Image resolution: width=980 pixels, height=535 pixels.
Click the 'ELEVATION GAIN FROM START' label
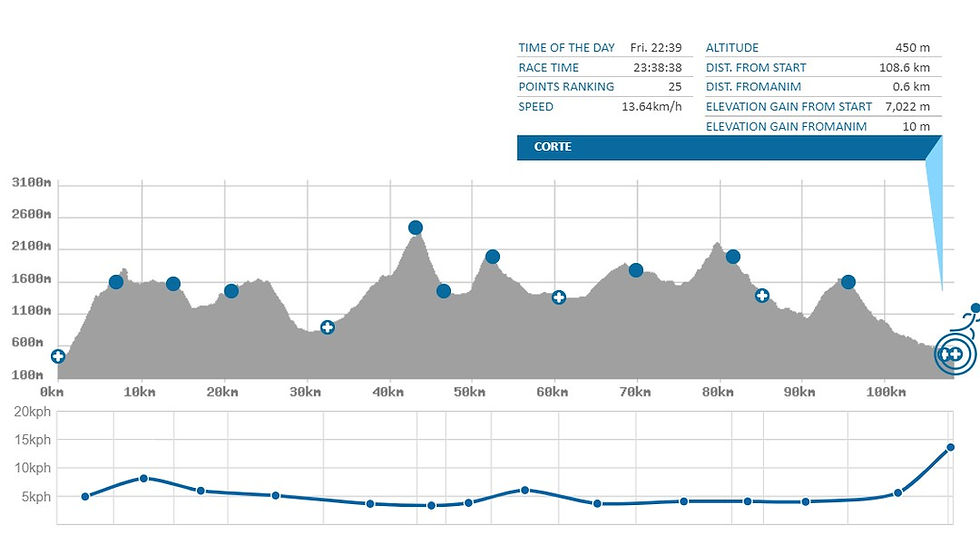789,107
